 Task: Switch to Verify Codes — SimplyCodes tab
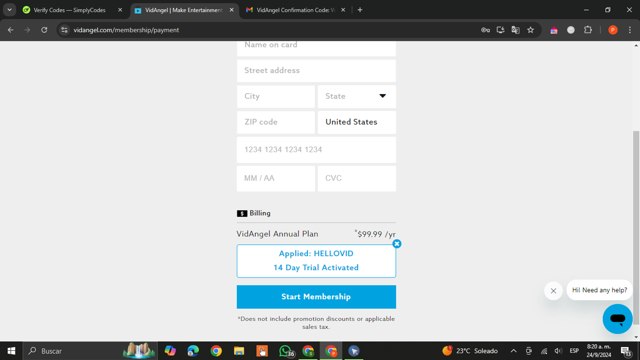[69, 10]
